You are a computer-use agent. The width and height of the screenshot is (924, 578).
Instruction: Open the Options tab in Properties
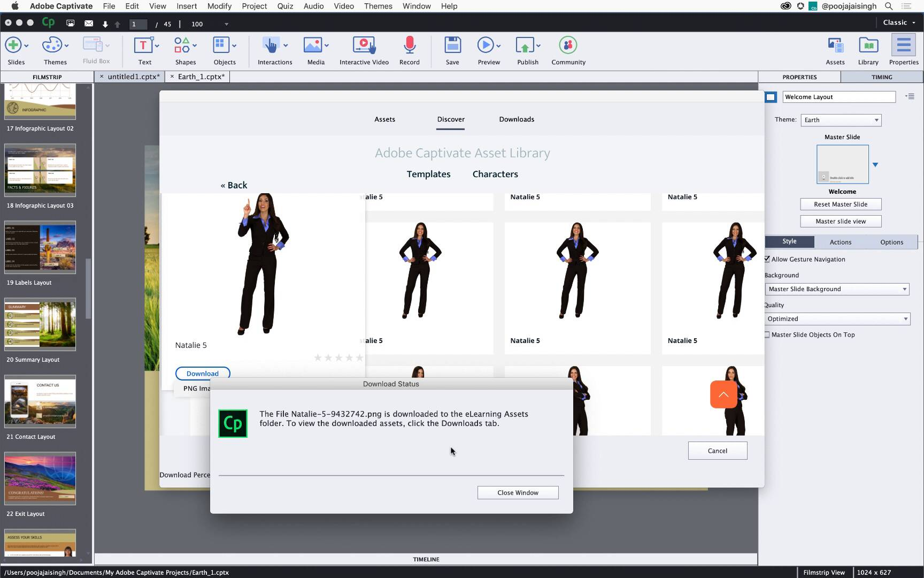[891, 242]
